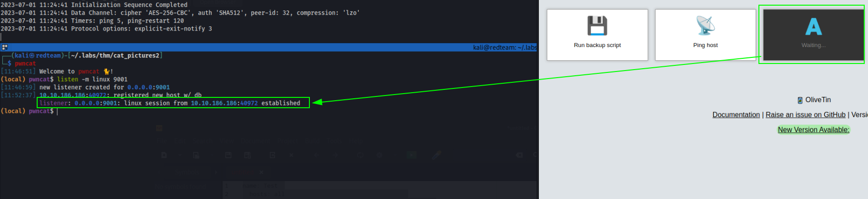Click the OliveTin footer name text
Screen dimensions: 868x199
(x=818, y=100)
